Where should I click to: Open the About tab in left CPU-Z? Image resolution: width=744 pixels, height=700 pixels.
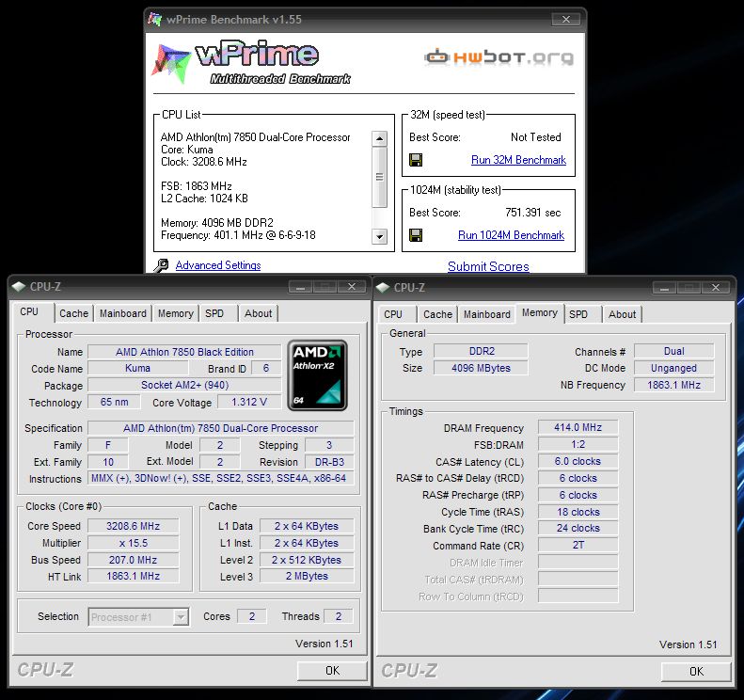pyautogui.click(x=258, y=313)
